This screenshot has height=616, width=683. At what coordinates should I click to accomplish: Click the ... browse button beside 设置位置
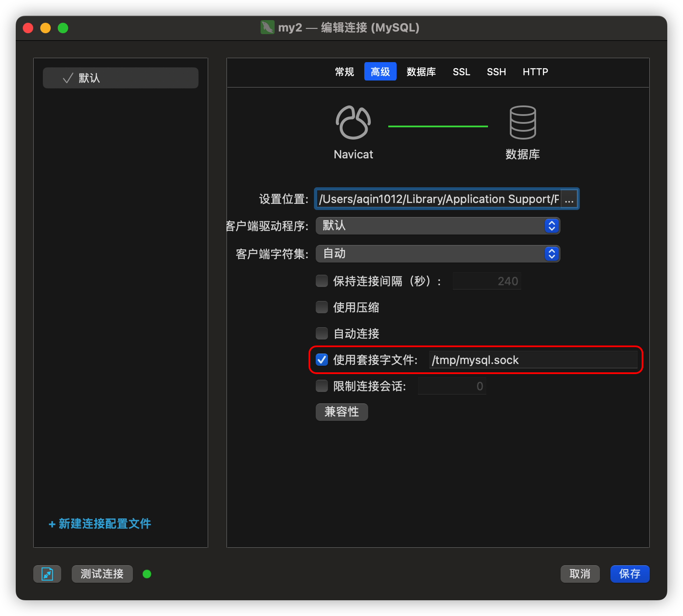pos(569,199)
